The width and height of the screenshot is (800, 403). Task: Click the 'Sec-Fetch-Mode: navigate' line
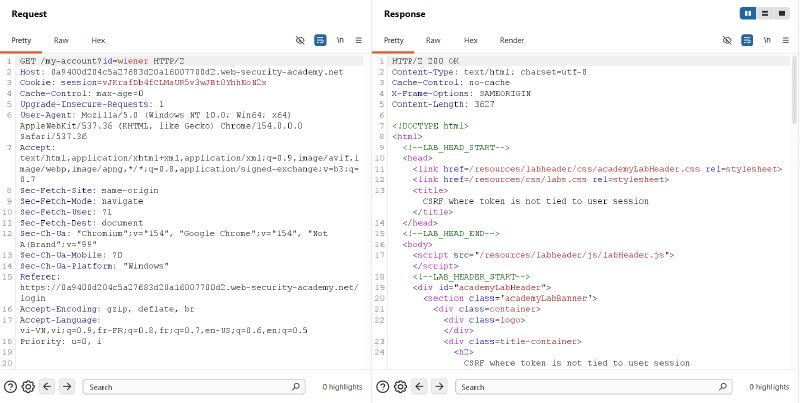click(82, 201)
